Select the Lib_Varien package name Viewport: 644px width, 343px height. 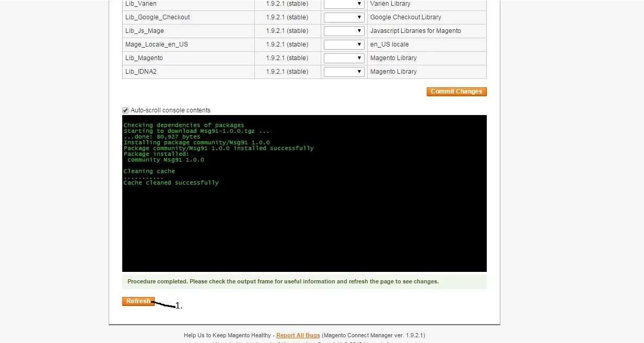tap(141, 4)
